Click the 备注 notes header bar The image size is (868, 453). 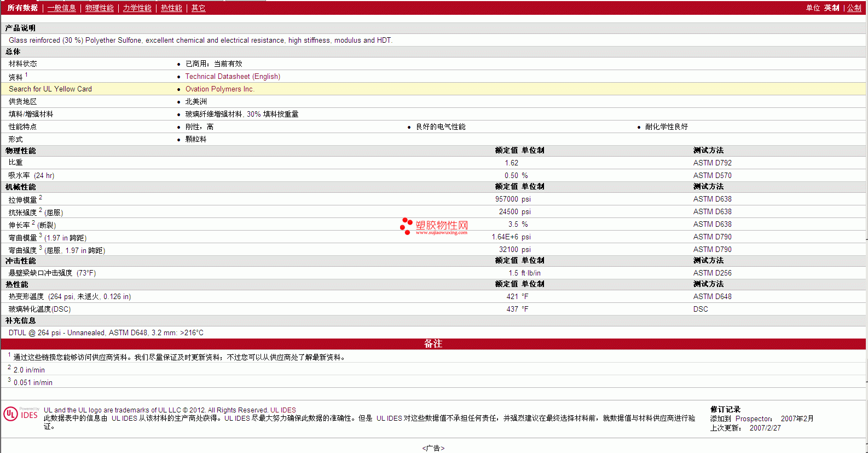(433, 344)
